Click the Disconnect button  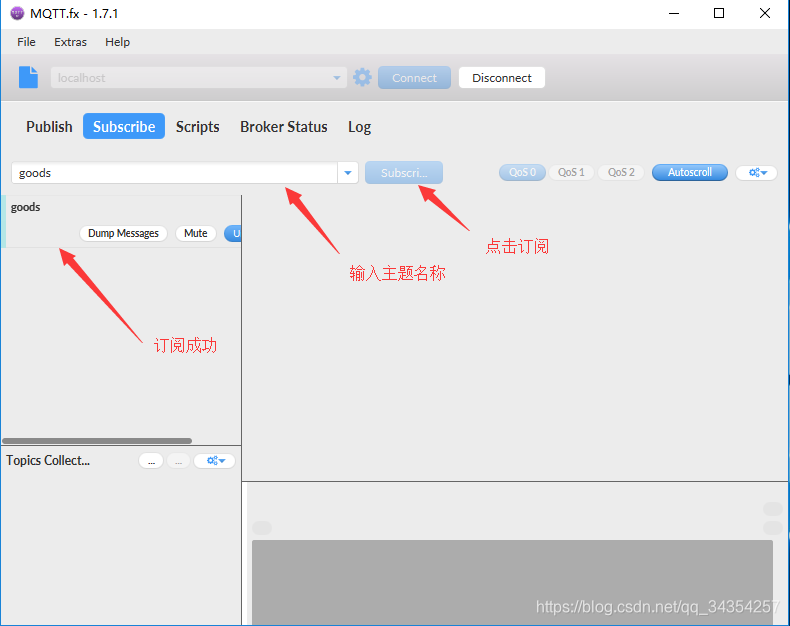click(x=502, y=78)
